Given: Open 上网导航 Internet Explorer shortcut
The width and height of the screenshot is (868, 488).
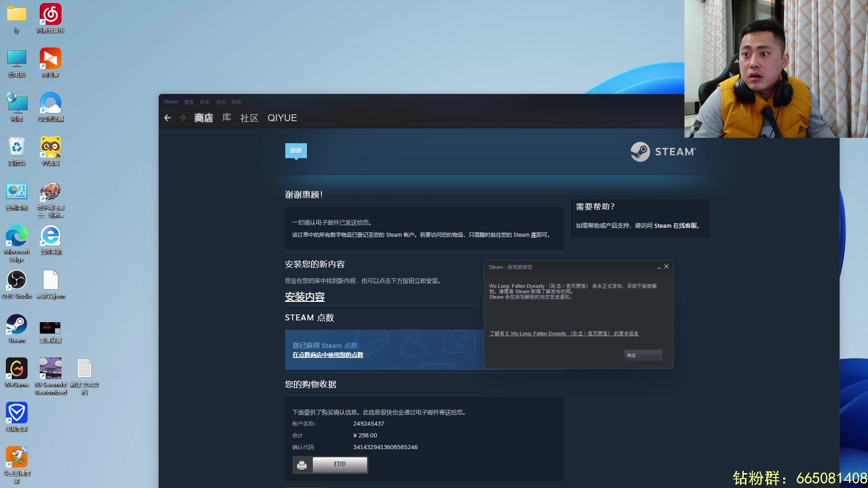Looking at the screenshot, I should (x=51, y=240).
